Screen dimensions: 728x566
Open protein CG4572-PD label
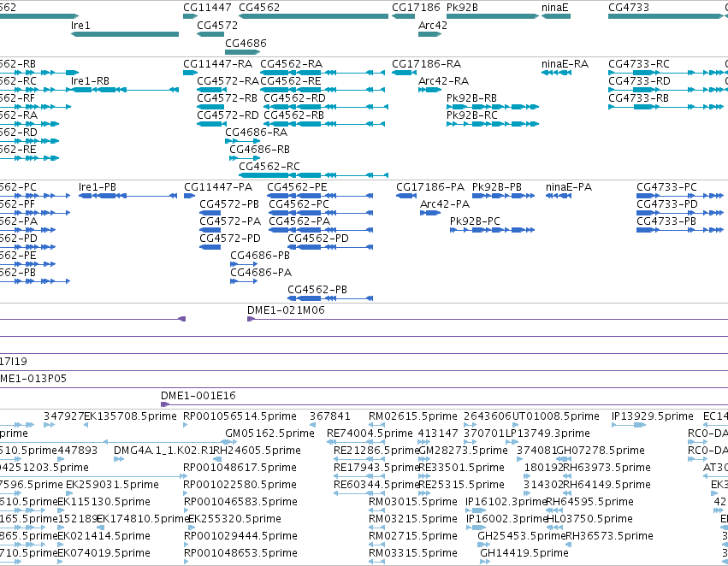point(230,239)
